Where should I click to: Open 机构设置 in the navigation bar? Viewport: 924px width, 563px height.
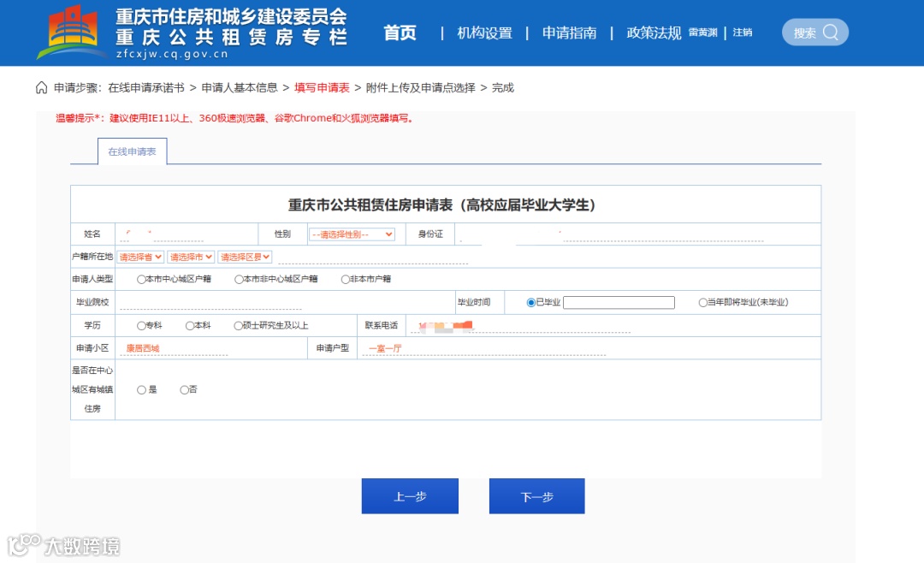pos(485,33)
